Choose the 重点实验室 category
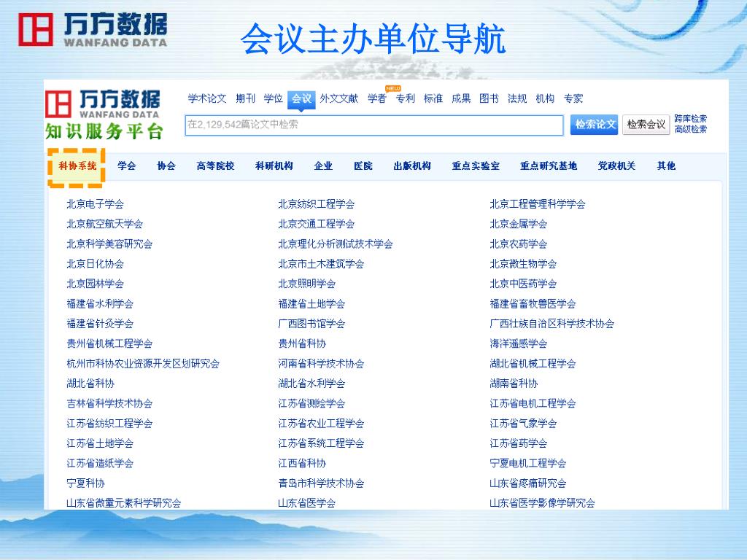 (476, 166)
